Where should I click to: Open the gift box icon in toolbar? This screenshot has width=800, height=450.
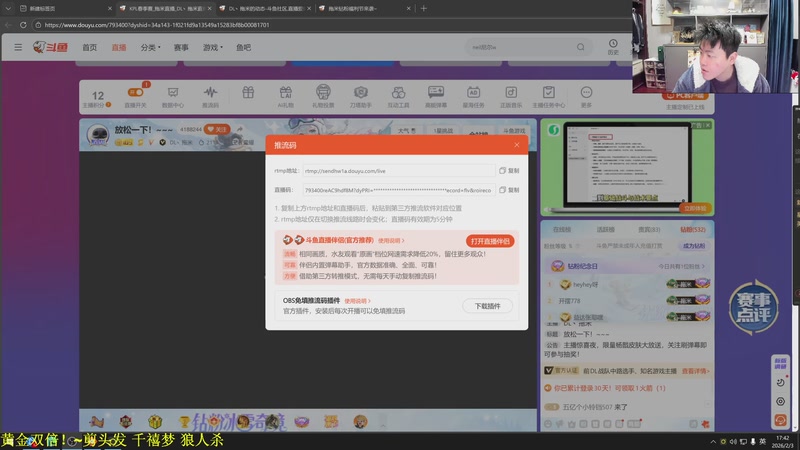[x=248, y=93]
